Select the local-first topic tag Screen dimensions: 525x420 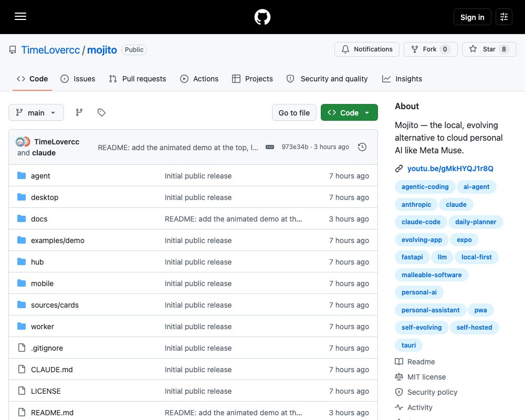477,257
